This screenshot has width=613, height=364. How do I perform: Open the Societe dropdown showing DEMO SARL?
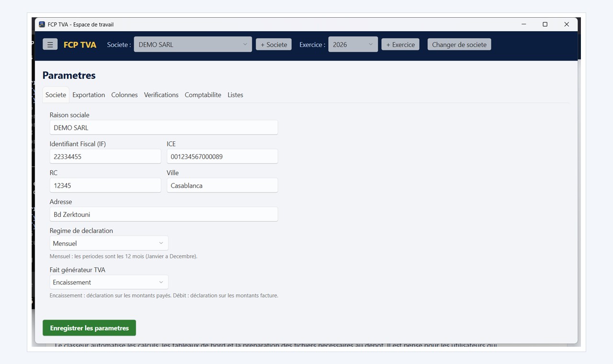pos(193,45)
